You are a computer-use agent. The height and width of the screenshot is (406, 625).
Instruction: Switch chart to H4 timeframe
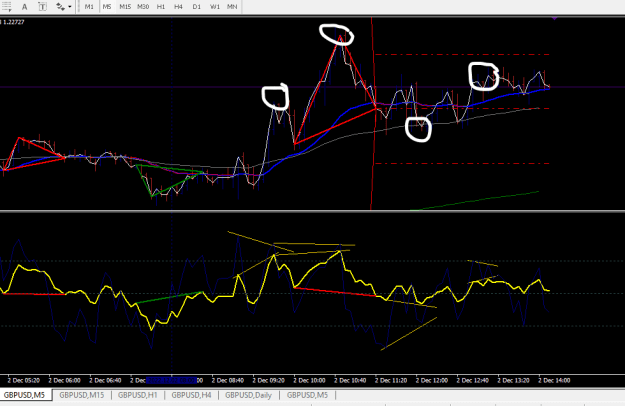178,7
